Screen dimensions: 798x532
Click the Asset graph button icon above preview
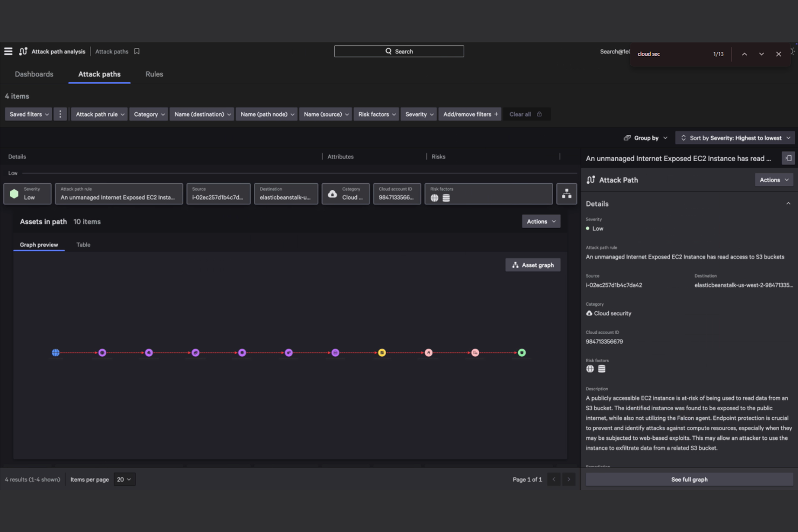coord(515,265)
